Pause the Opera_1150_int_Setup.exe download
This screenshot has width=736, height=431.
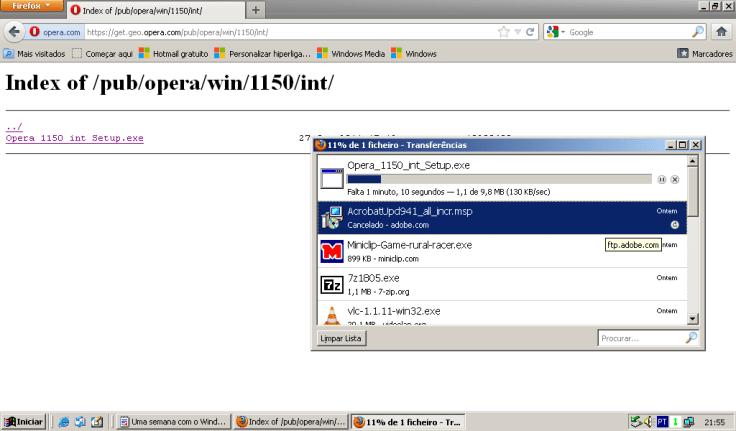click(x=661, y=179)
